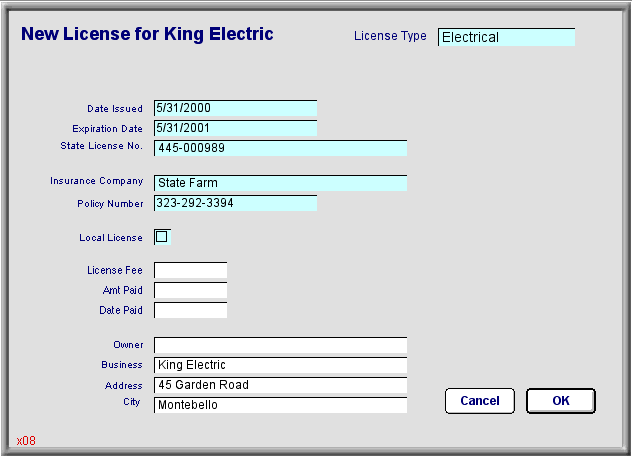The image size is (632, 457).
Task: Edit the Address field with 45 Garden Road
Action: [280, 385]
